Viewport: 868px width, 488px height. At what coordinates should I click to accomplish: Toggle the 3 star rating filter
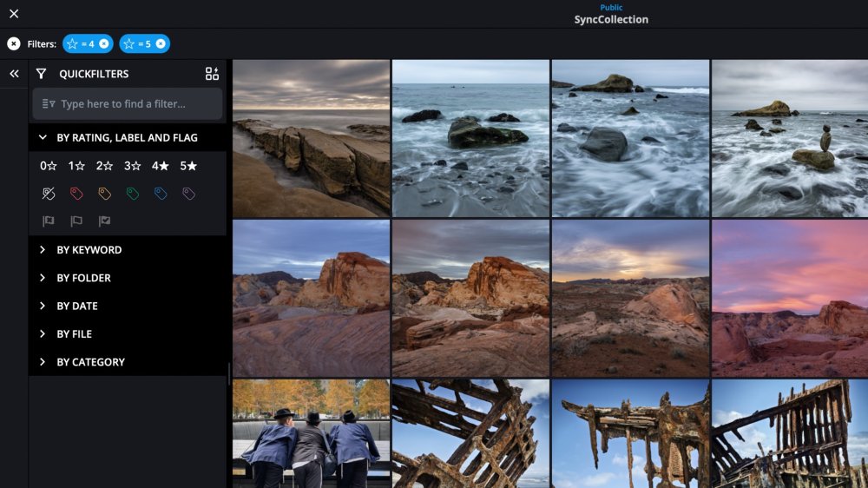coord(132,166)
